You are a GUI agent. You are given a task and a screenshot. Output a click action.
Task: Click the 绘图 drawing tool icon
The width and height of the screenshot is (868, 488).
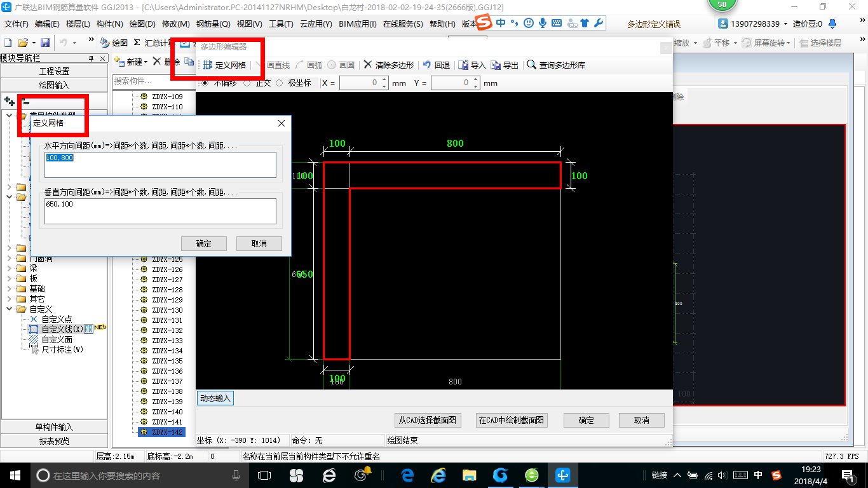105,43
